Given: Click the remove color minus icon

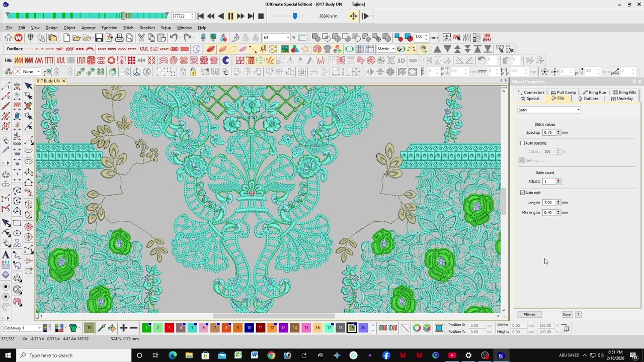Looking at the screenshot, I should (x=134, y=328).
